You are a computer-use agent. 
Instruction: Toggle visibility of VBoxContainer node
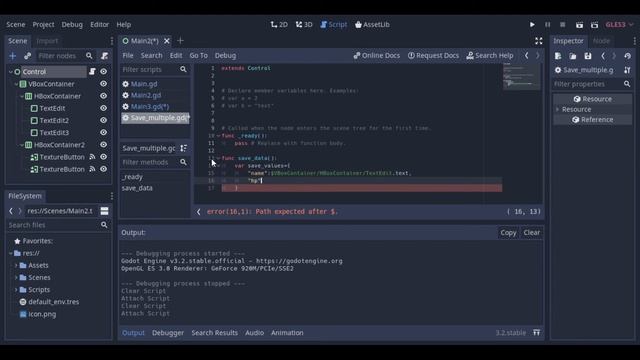click(x=104, y=84)
